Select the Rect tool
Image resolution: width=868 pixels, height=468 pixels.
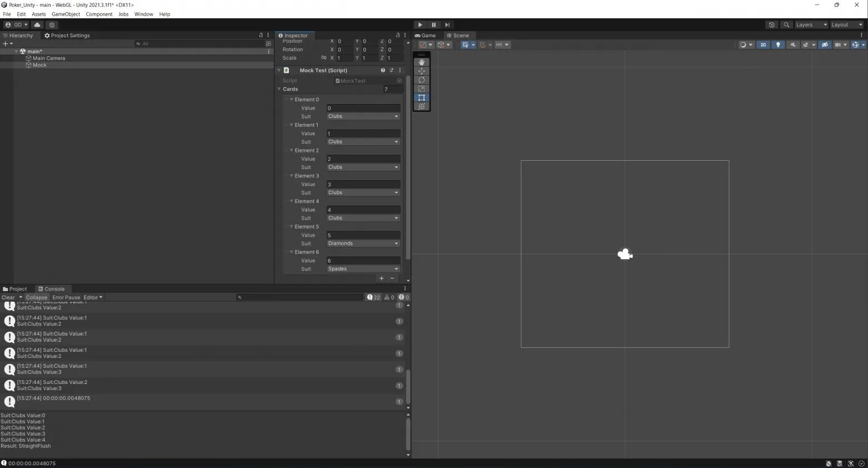coord(422,98)
